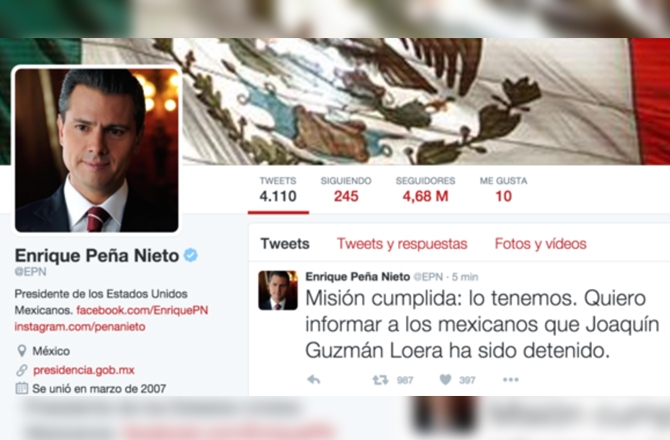View the 4.110 tweets count
Screen dimensions: 670x440
pos(278,189)
